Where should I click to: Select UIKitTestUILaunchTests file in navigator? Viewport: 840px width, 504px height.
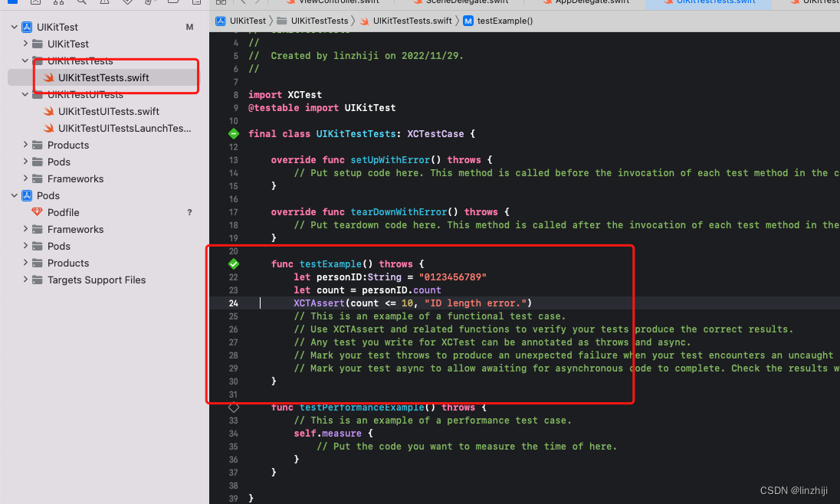coord(116,128)
